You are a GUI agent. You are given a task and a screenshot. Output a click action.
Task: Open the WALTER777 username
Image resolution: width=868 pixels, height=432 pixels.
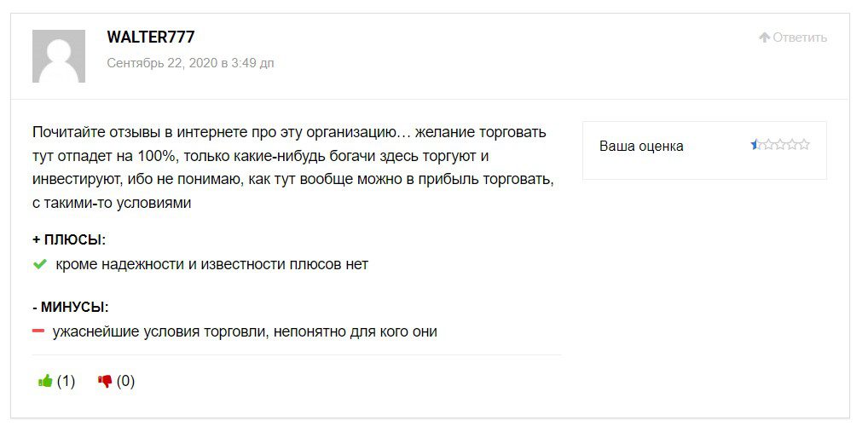pyautogui.click(x=151, y=37)
